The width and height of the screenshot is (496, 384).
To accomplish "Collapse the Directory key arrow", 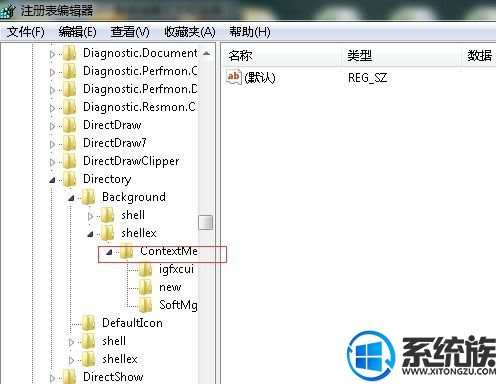I will 52,180.
